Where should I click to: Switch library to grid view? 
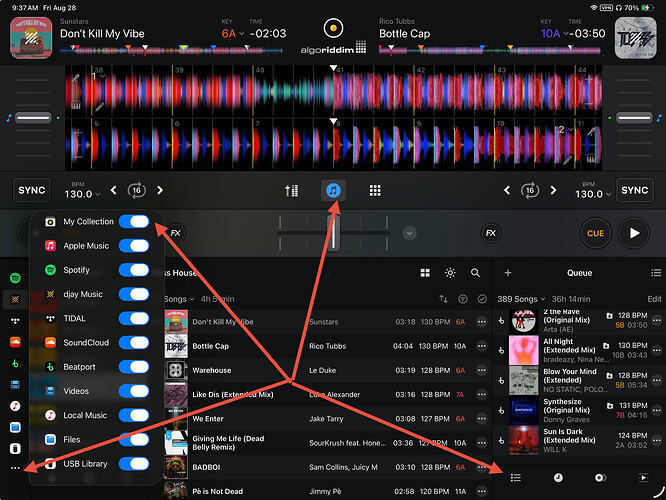click(x=425, y=273)
